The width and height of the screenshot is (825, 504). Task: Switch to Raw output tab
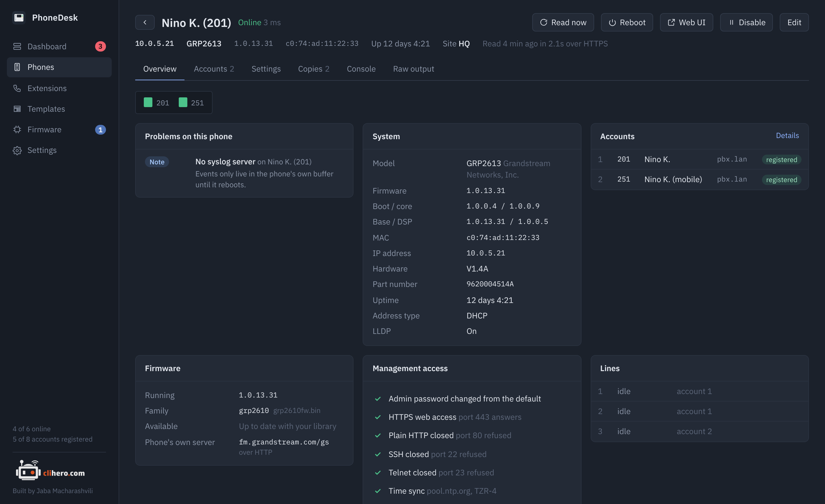[x=413, y=69]
